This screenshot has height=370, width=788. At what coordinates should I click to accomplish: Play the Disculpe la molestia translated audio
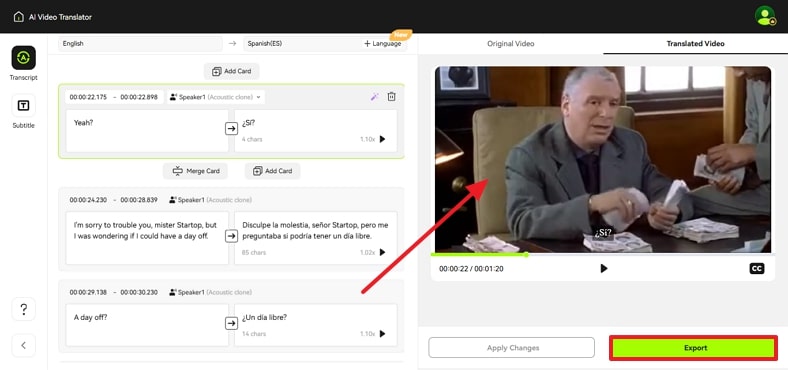pos(382,252)
